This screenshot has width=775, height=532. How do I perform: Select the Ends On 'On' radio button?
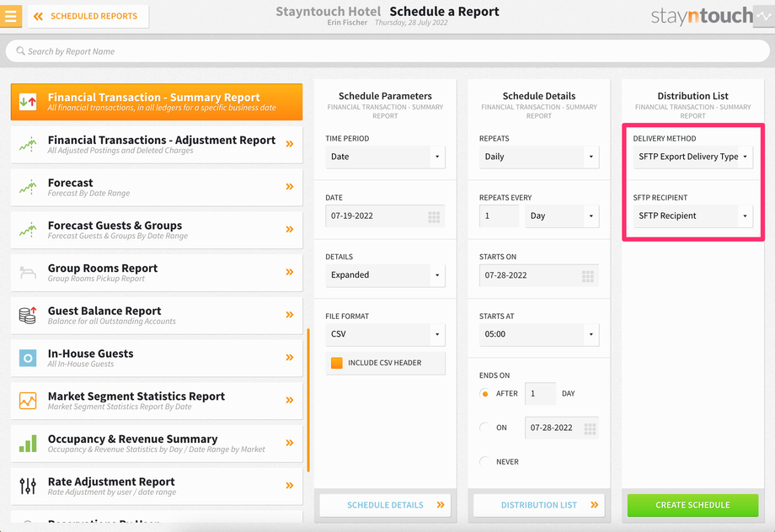(484, 428)
